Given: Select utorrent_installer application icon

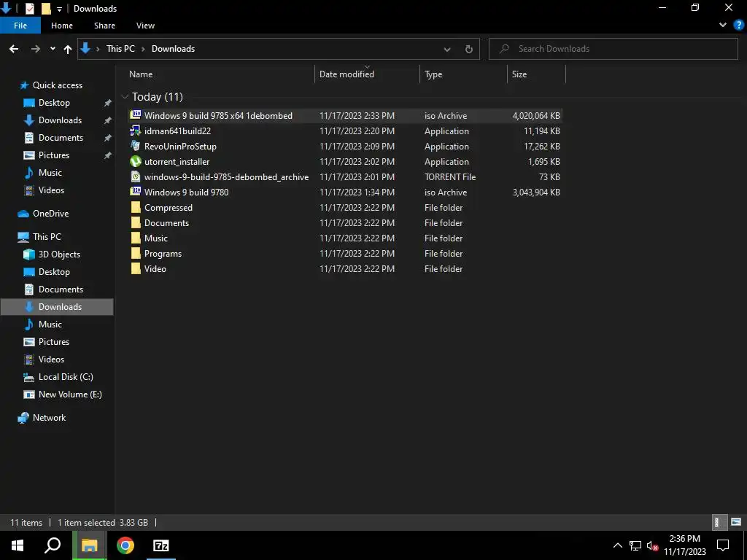Looking at the screenshot, I should point(136,161).
